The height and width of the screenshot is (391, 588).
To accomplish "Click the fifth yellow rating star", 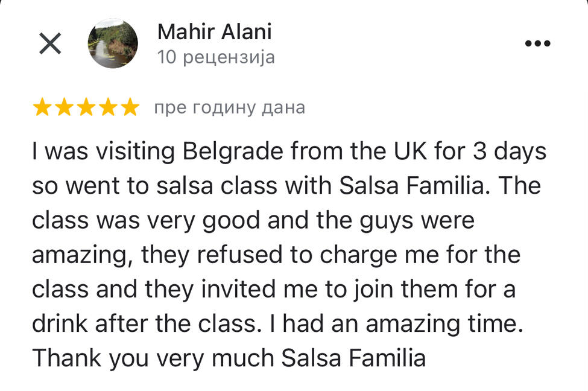I will click(x=129, y=108).
